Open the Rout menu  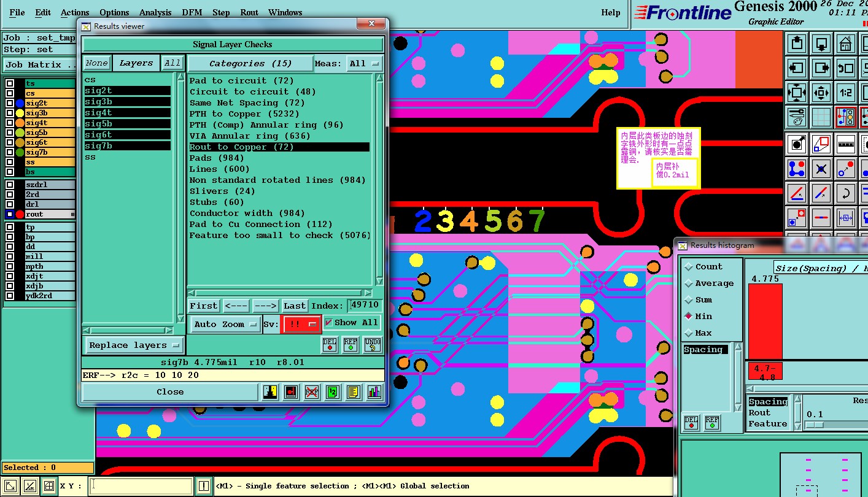(x=249, y=12)
